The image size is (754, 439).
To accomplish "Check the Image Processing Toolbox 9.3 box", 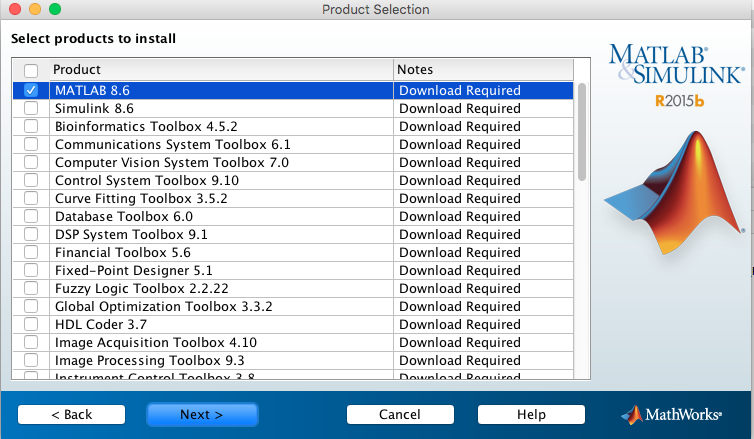I will pyautogui.click(x=31, y=360).
